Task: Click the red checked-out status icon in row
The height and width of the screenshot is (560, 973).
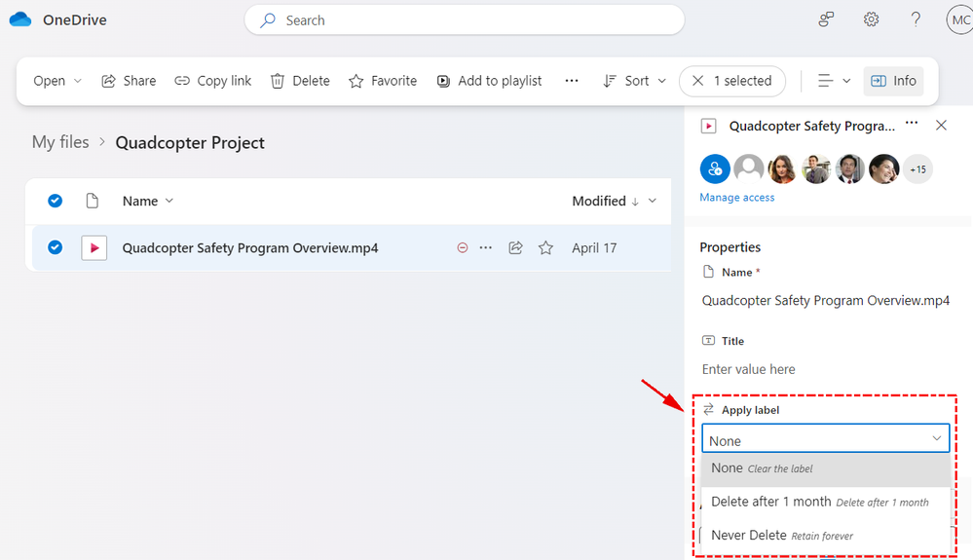Action: pos(463,247)
